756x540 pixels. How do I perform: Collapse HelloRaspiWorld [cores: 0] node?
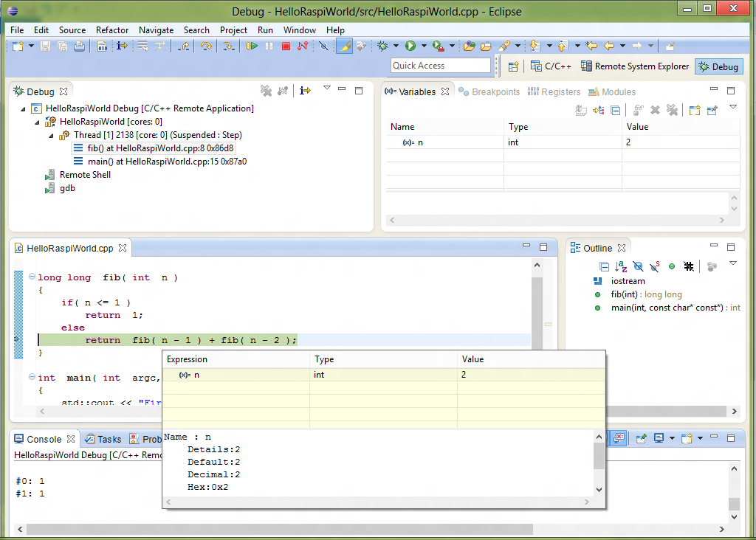(x=37, y=122)
